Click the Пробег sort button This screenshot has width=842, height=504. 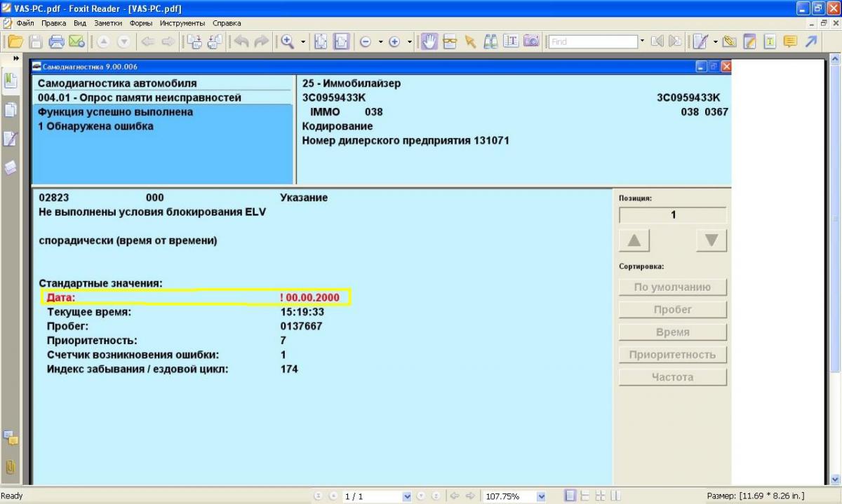[673, 310]
